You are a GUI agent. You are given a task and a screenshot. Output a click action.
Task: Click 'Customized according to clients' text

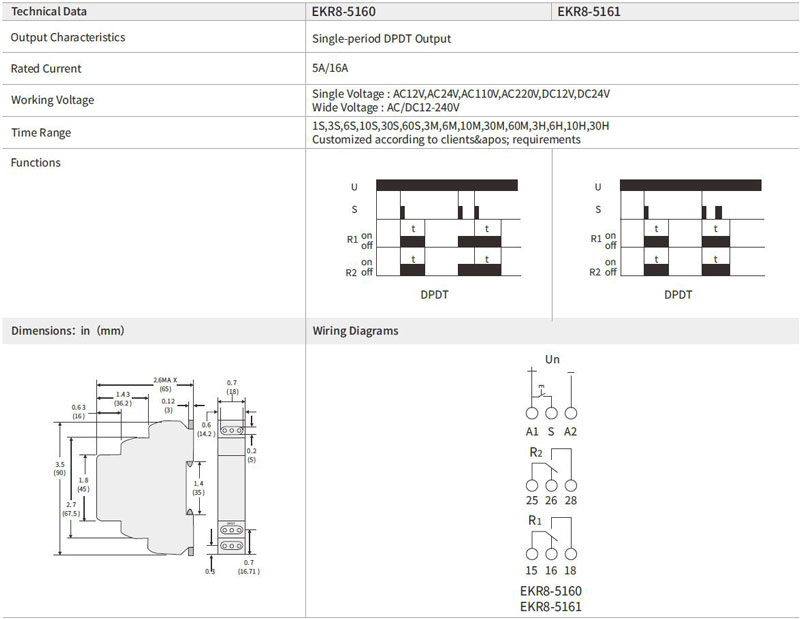pos(446,139)
